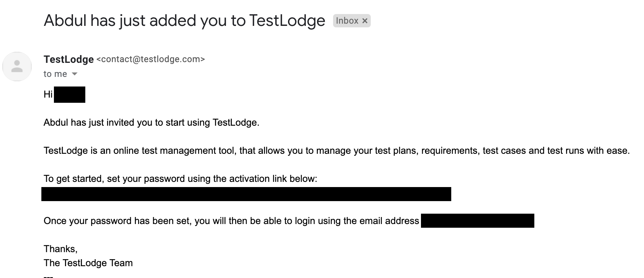Click 'Once your password has been set' sentence

pos(231,221)
